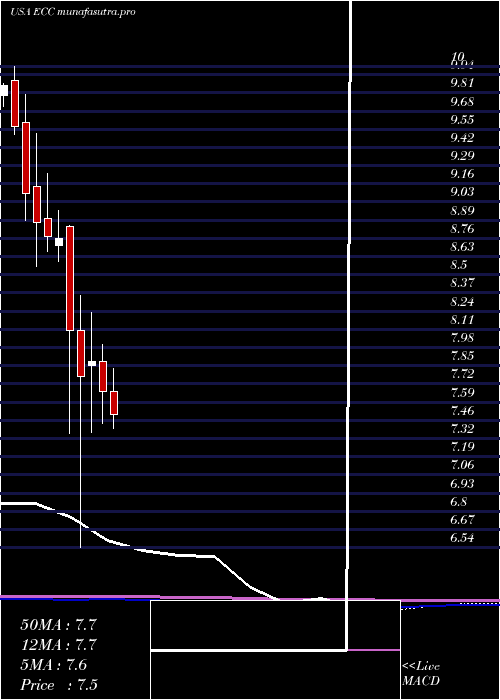Select the 9.03 price axis label
Screen dimensions: 500x700
coord(462,192)
